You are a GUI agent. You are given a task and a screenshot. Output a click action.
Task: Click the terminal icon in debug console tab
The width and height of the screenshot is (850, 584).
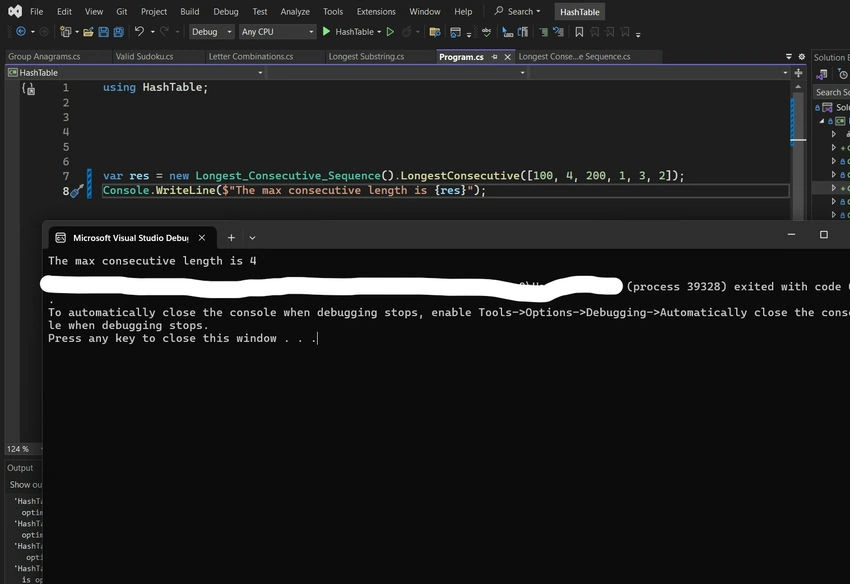[61, 238]
